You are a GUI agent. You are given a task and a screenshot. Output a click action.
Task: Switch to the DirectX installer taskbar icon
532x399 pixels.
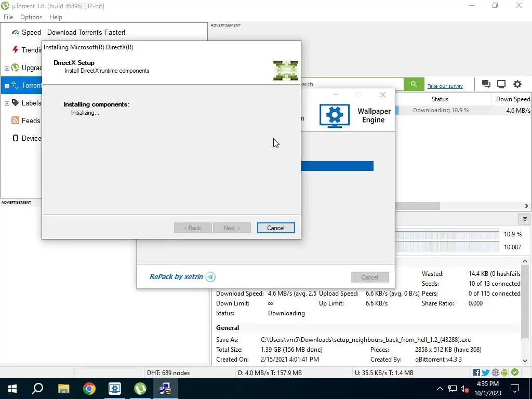pos(166,389)
